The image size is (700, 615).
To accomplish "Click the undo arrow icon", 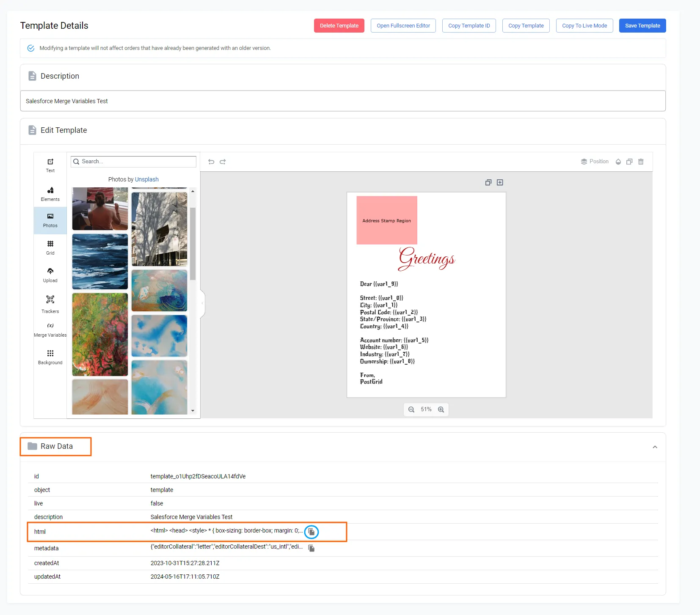I will [x=211, y=162].
